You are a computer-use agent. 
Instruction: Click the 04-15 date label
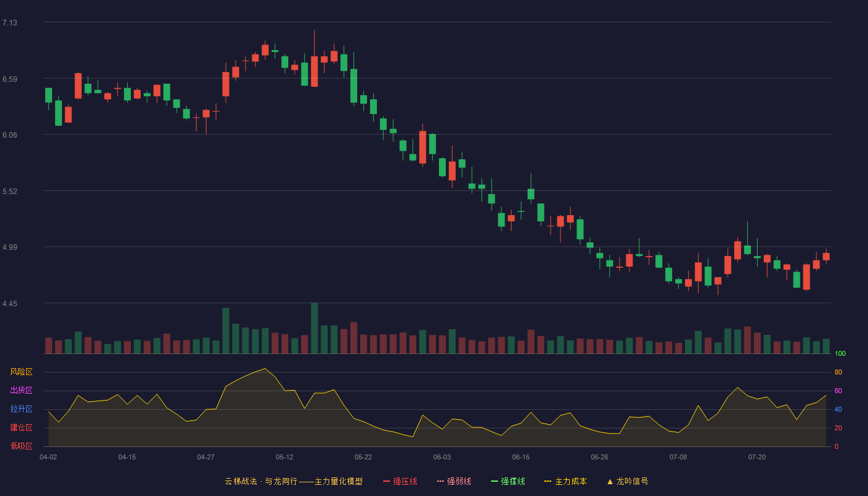pyautogui.click(x=127, y=457)
